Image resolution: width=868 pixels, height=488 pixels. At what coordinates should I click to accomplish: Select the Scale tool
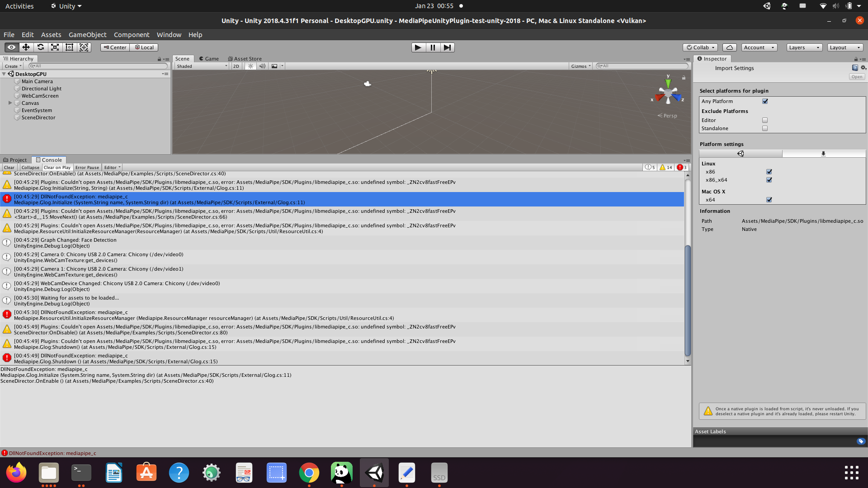55,47
